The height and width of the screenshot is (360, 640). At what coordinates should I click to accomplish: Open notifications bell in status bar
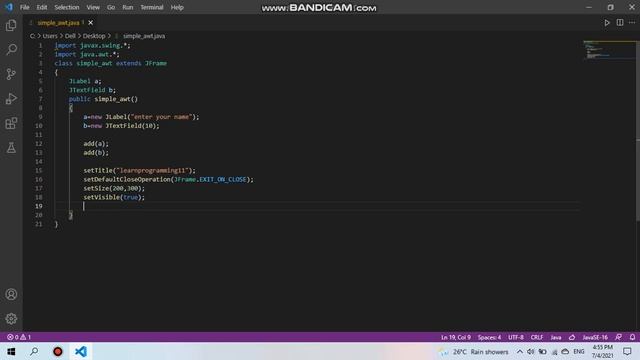click(632, 337)
